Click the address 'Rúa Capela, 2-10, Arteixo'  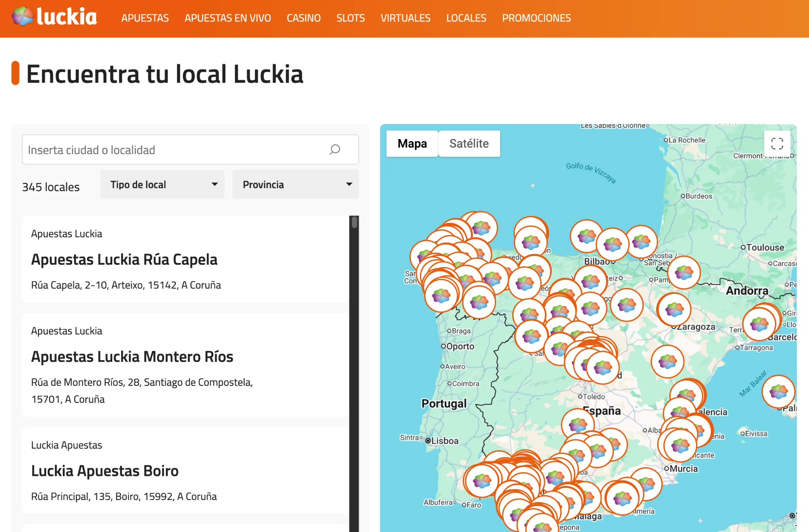click(126, 285)
